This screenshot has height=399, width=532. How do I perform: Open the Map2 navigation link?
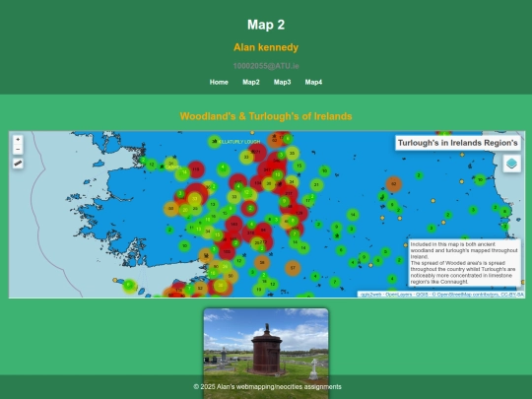pyautogui.click(x=251, y=82)
